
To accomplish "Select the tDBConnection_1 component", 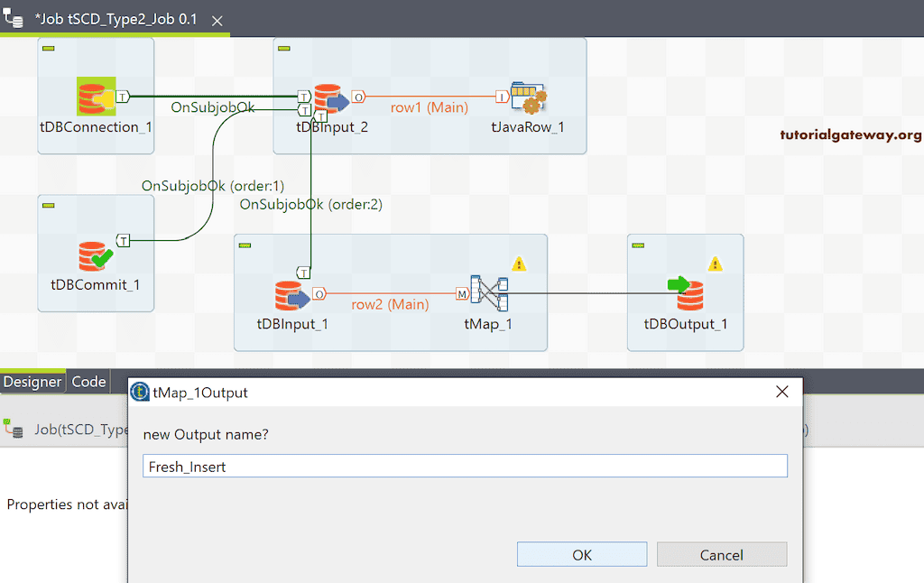I will coord(95,94).
